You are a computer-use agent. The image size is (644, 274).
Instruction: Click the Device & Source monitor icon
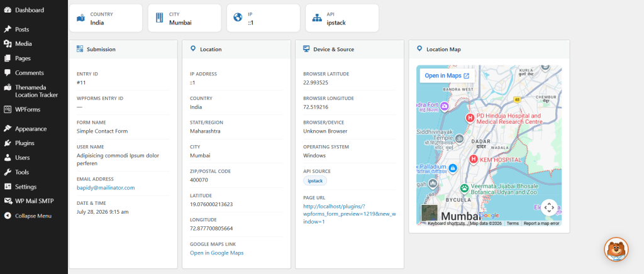306,49
